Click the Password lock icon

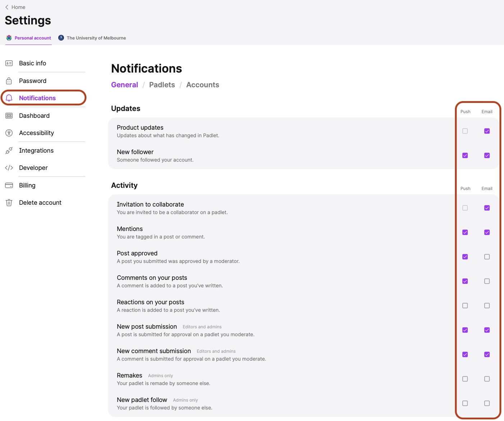pos(9,81)
